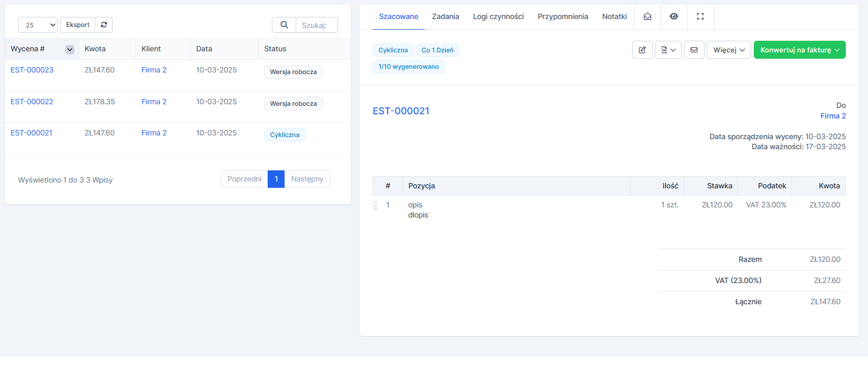The width and height of the screenshot is (868, 373).
Task: Switch to the Szacowane tab
Action: 398,16
